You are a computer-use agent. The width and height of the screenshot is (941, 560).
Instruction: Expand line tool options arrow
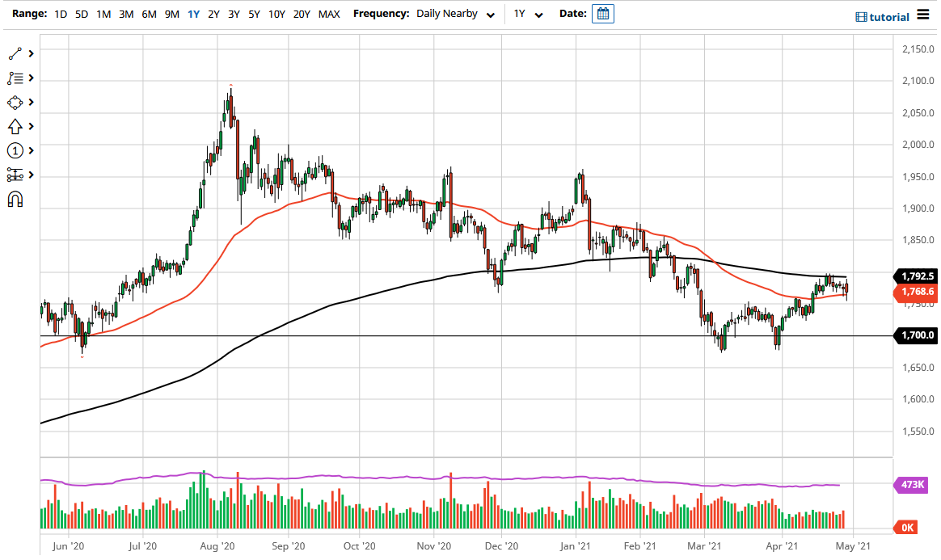click(x=32, y=54)
